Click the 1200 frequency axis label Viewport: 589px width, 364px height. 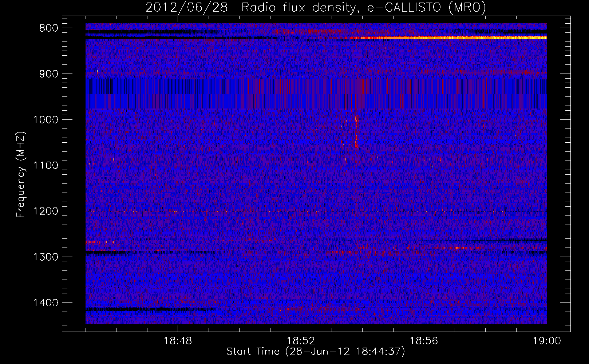[x=45, y=211]
